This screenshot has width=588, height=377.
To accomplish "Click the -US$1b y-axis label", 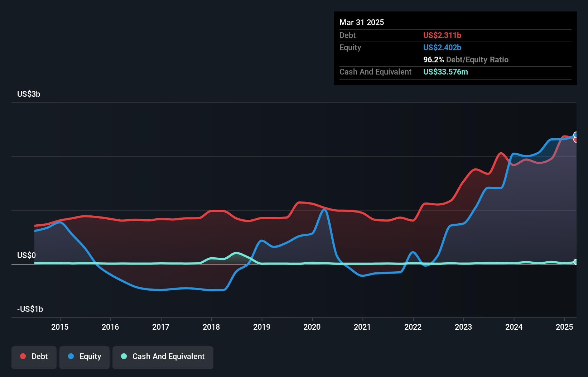I will (x=30, y=309).
